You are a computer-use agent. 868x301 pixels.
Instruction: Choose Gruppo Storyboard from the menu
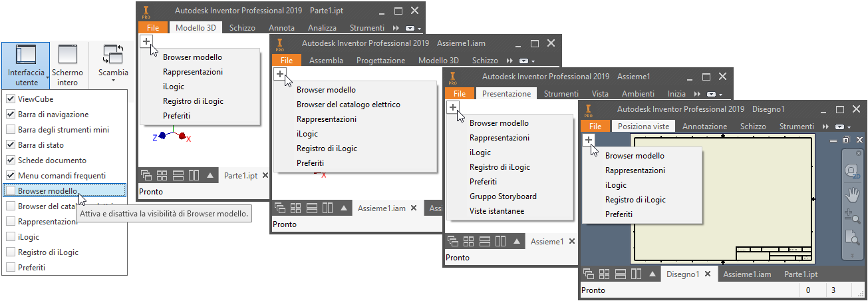(503, 196)
